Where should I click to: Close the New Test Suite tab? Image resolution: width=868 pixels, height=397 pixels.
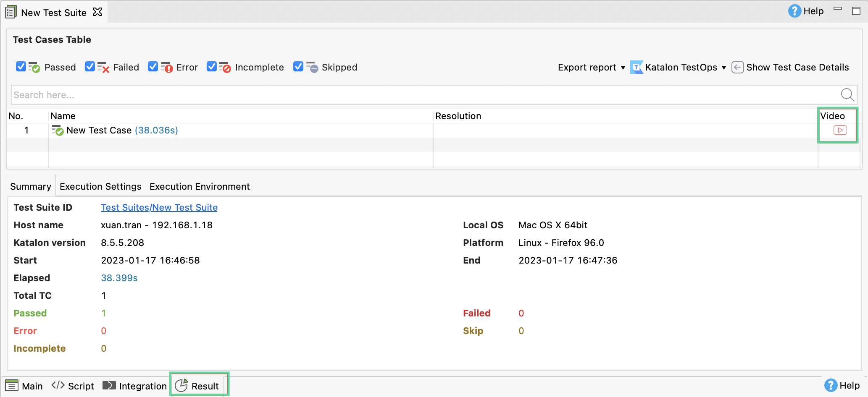point(97,12)
